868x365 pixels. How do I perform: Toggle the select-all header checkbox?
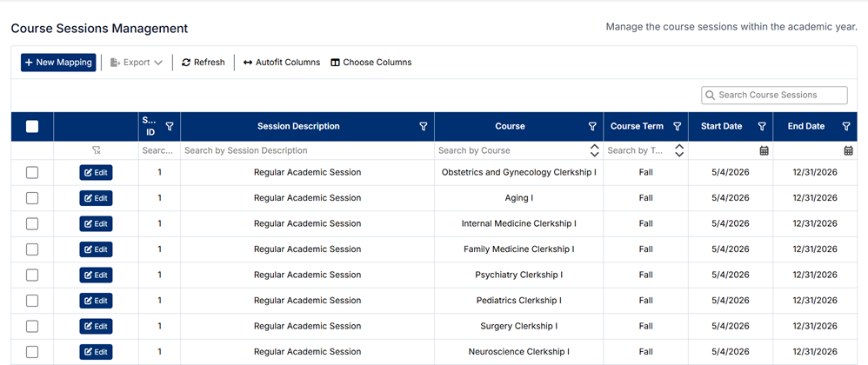click(32, 126)
